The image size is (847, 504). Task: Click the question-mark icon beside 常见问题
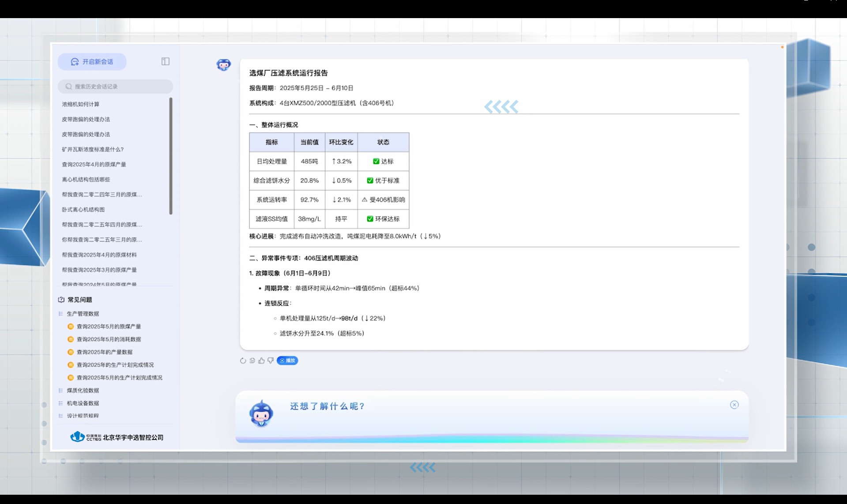pos(60,299)
